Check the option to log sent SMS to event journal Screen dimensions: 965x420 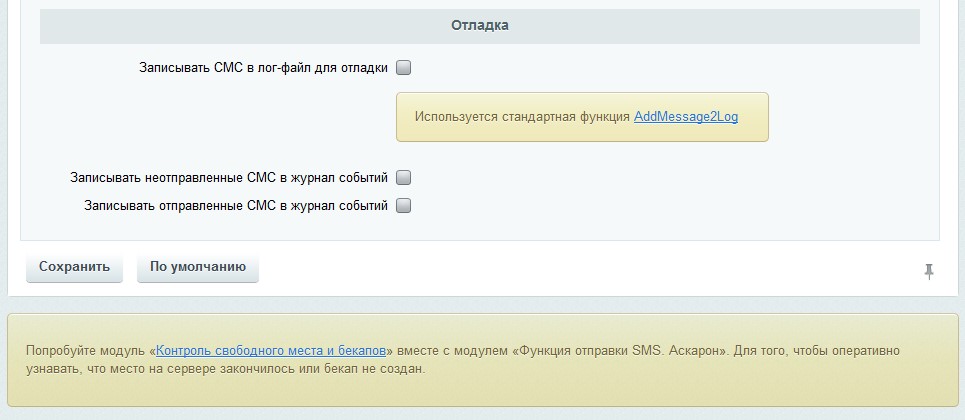click(x=404, y=206)
